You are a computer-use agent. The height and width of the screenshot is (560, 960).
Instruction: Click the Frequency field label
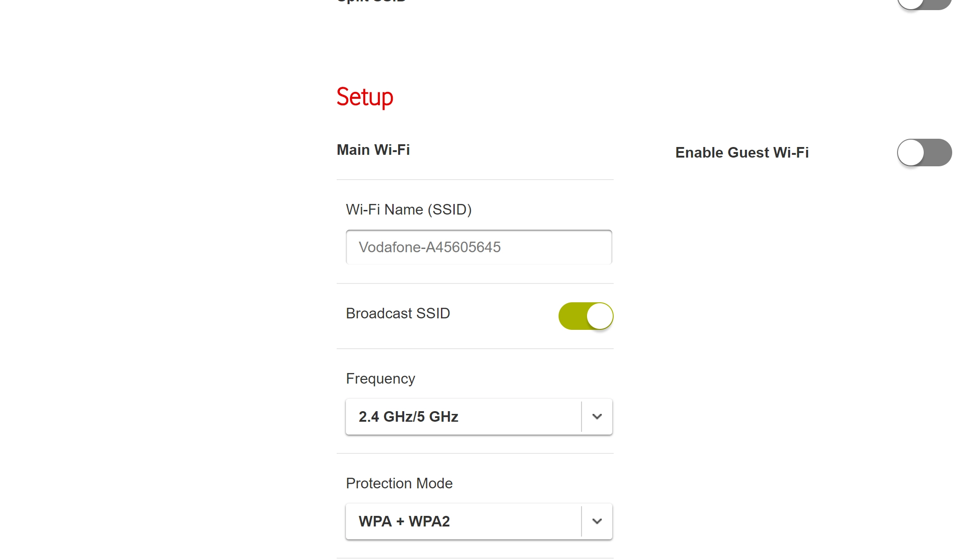pos(380,379)
